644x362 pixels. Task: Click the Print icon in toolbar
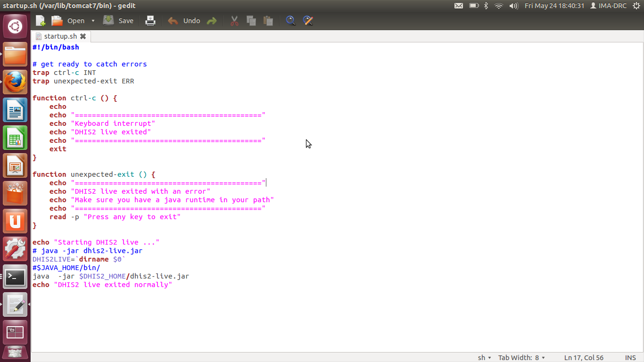click(x=150, y=21)
